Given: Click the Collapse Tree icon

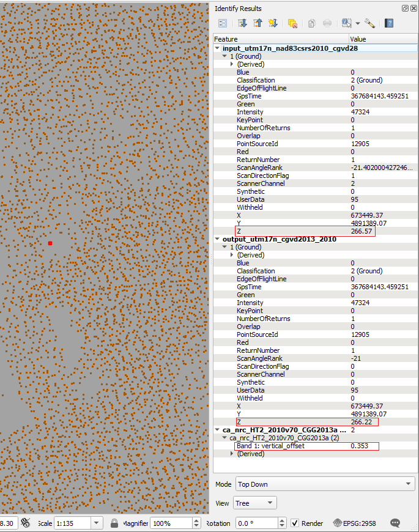Looking at the screenshot, I should (258, 23).
